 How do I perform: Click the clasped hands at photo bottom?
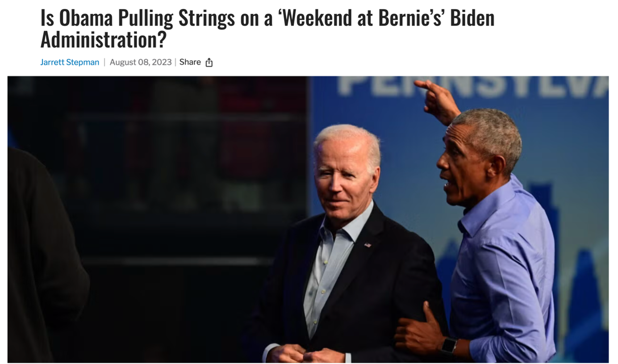(x=308, y=353)
